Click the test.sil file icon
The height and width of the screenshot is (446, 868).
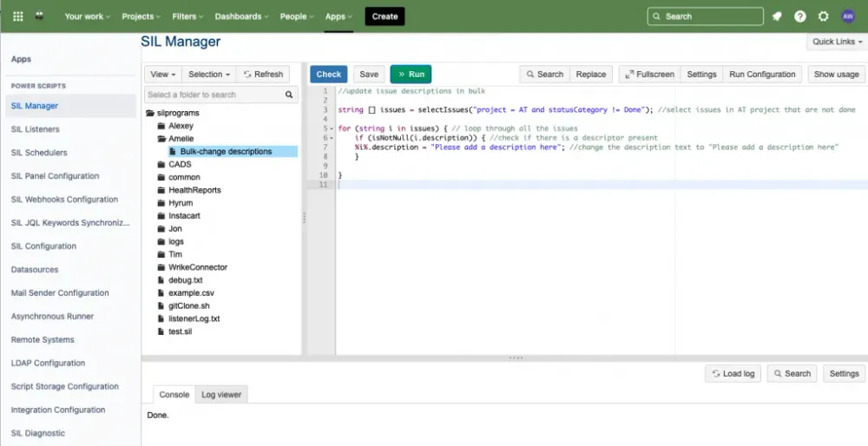tap(161, 331)
